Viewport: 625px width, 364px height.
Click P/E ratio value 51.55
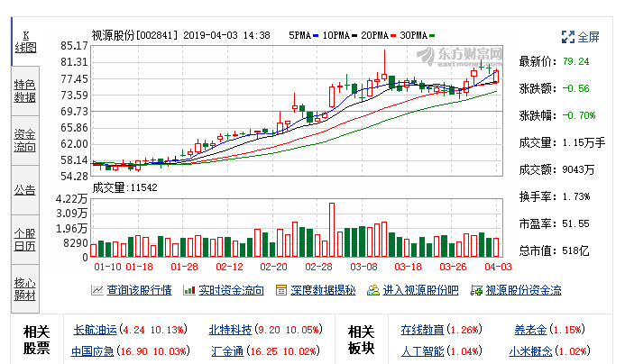[576, 223]
